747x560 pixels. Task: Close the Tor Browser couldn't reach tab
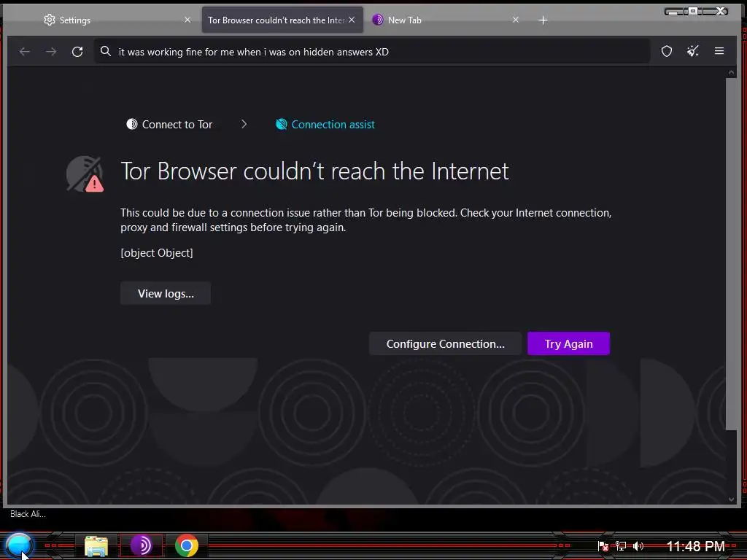[352, 20]
